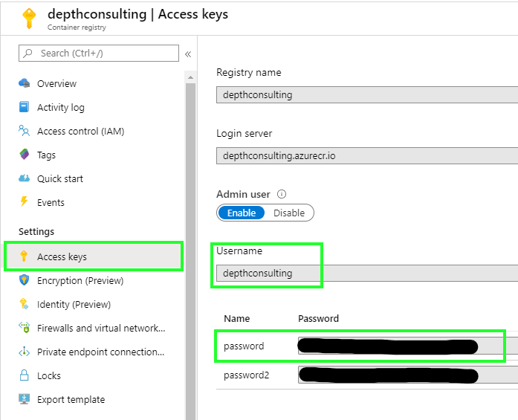
Task: Click the 'Name' column header
Action: pos(237,319)
